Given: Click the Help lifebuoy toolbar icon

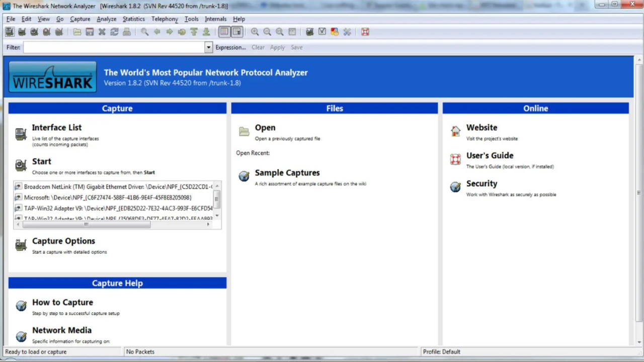Looking at the screenshot, I should pyautogui.click(x=365, y=32).
